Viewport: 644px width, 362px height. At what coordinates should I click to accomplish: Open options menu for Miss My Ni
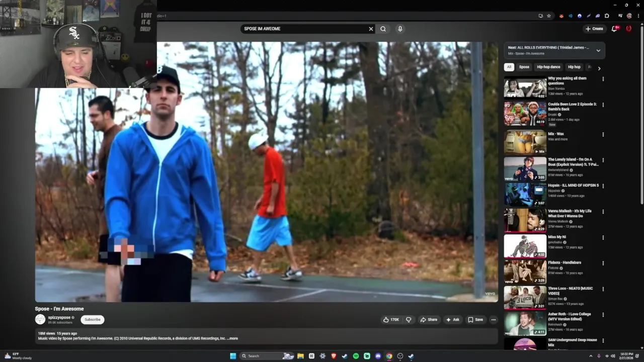pyautogui.click(x=603, y=237)
